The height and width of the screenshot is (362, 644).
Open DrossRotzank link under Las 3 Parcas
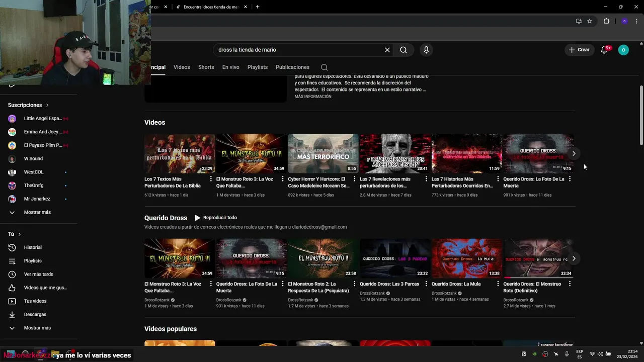pos(372,293)
